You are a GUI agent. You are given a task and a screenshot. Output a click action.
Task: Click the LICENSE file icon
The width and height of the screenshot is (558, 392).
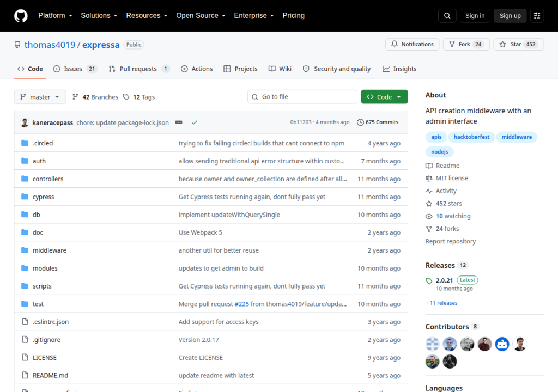coord(25,357)
